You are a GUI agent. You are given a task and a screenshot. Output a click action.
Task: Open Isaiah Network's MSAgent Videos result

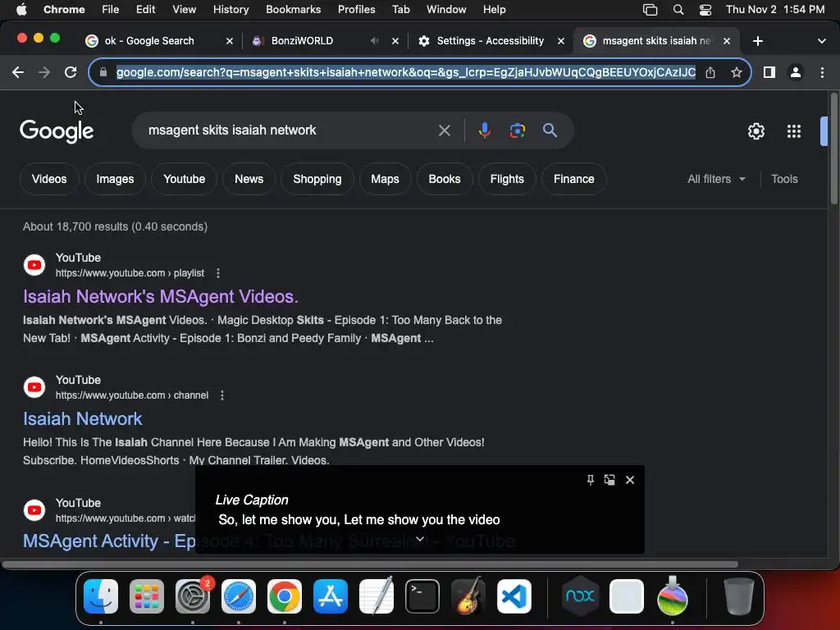161,296
